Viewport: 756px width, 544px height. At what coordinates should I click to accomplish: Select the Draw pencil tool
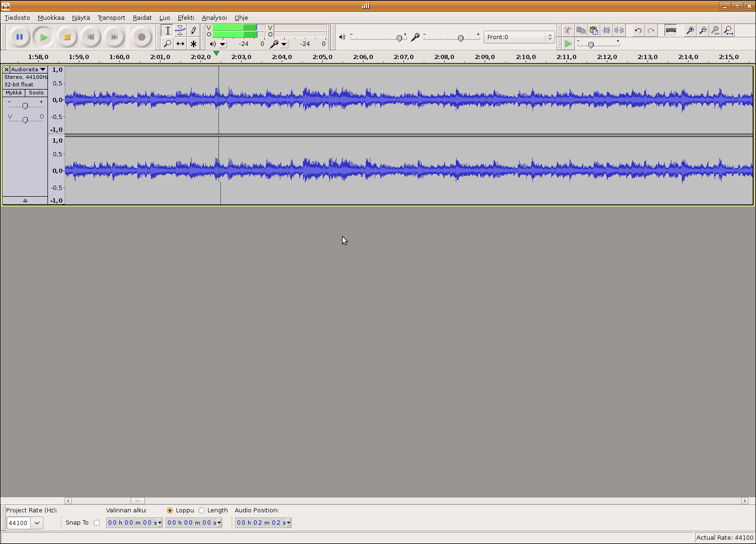193,31
